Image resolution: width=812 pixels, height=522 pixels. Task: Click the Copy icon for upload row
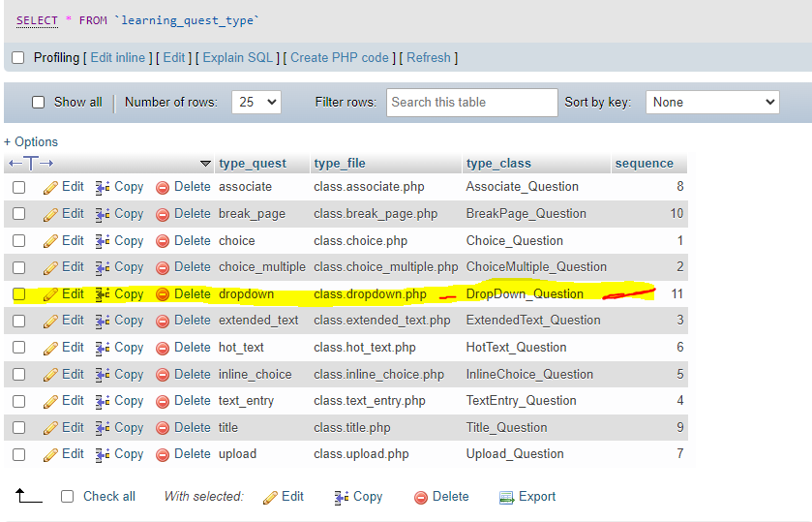tap(104, 454)
